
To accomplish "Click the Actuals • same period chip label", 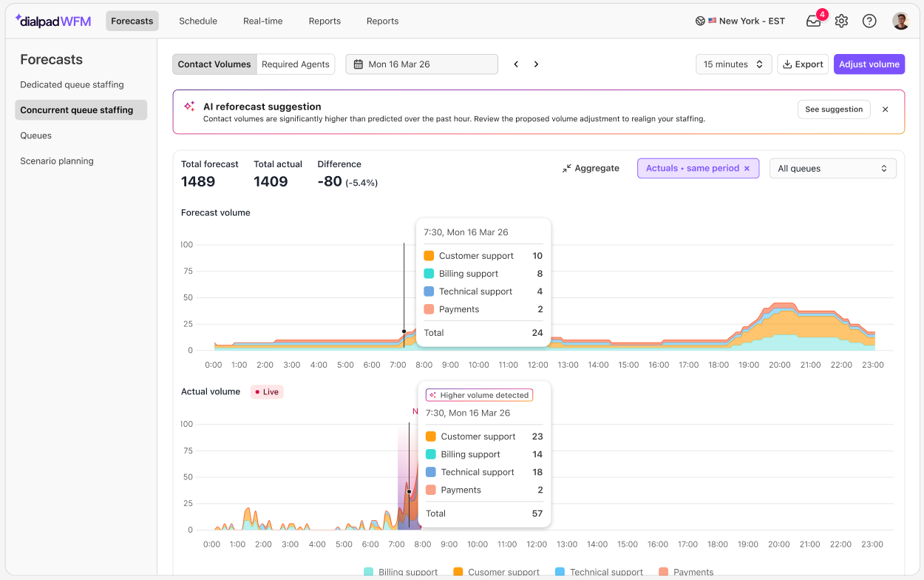I will click(x=693, y=169).
